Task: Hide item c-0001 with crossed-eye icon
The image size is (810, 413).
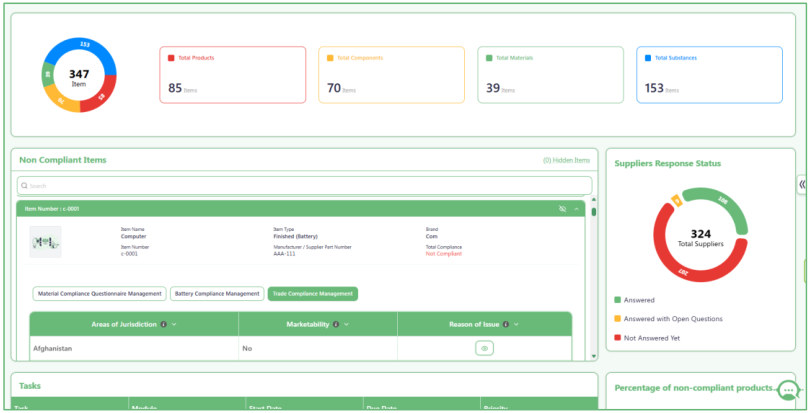Action: coord(563,209)
